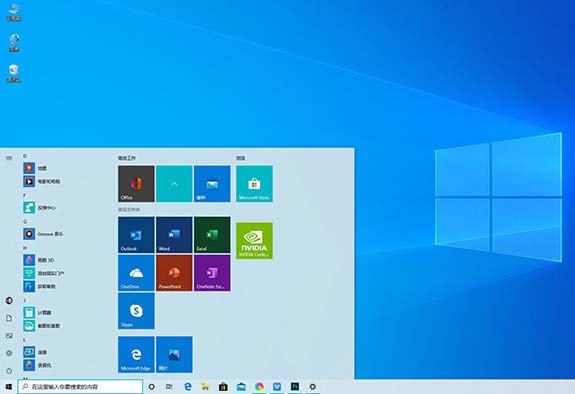Screen dimensions: 575x394
Task: Click the first tile group title
Action: pos(127,158)
